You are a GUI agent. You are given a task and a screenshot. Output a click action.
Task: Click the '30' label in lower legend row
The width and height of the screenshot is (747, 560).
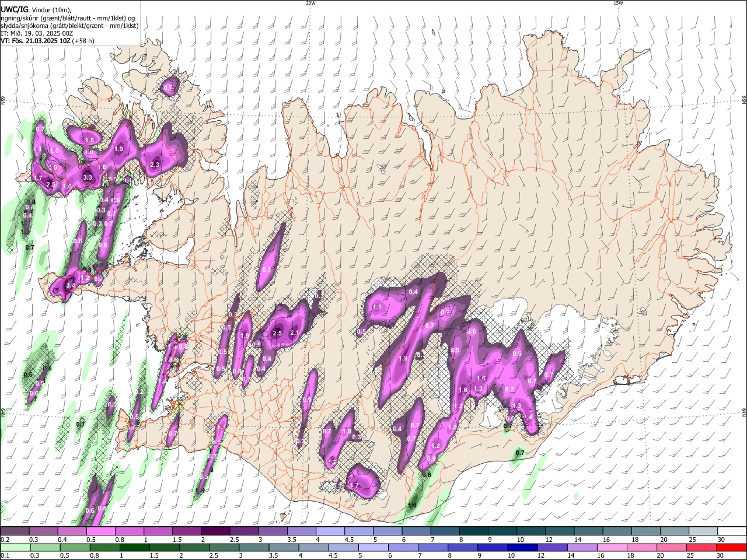click(x=721, y=555)
